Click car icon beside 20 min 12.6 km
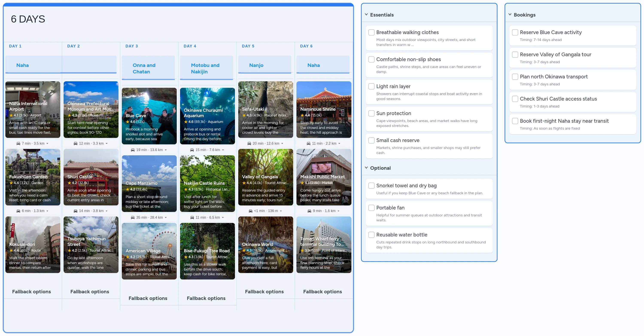 pos(249,143)
